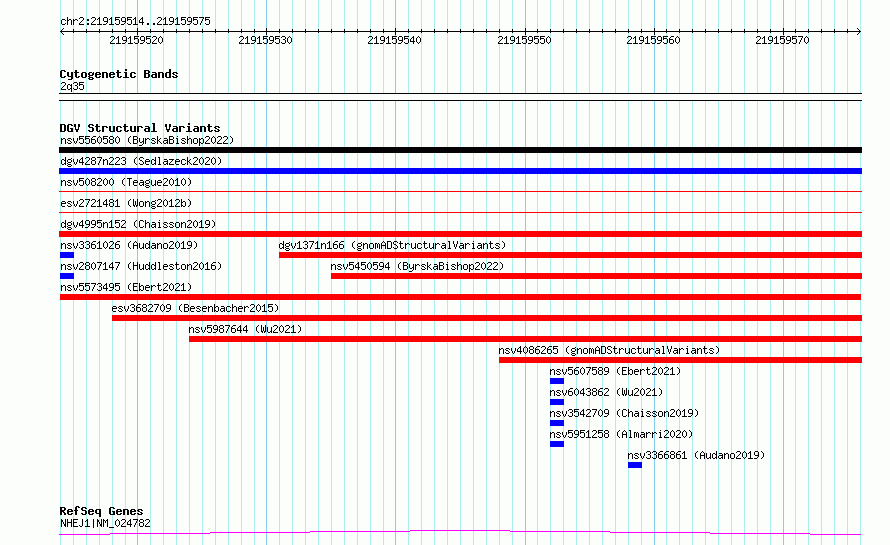Click ruler position 219159570

[782, 40]
